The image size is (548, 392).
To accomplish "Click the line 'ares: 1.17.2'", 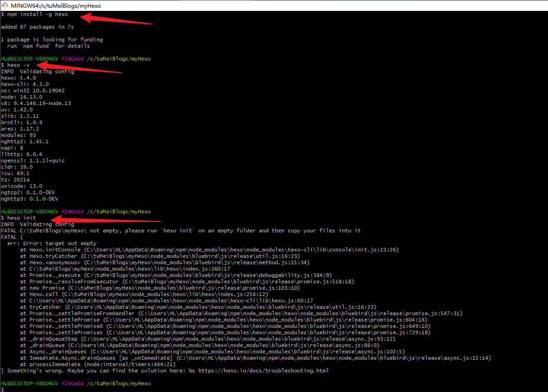I will (20, 129).
